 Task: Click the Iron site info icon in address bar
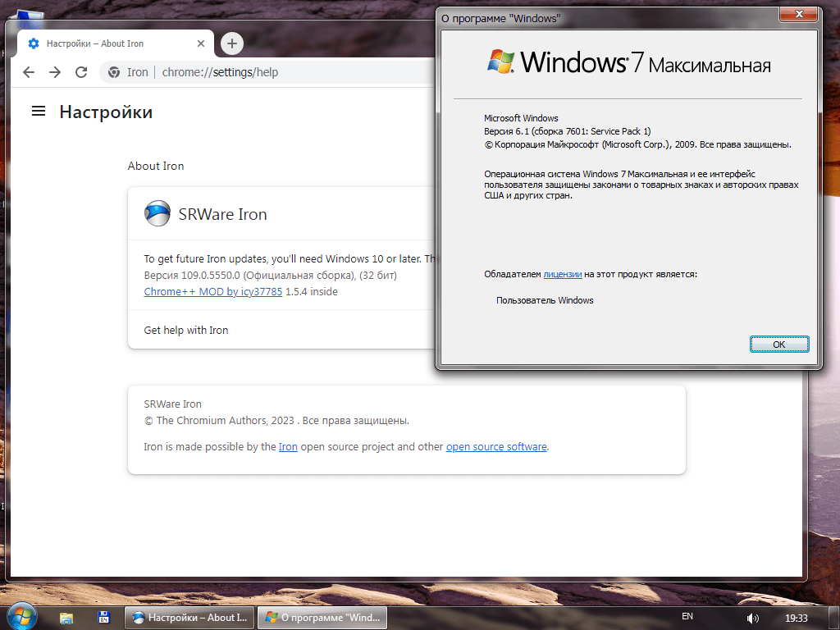114,72
